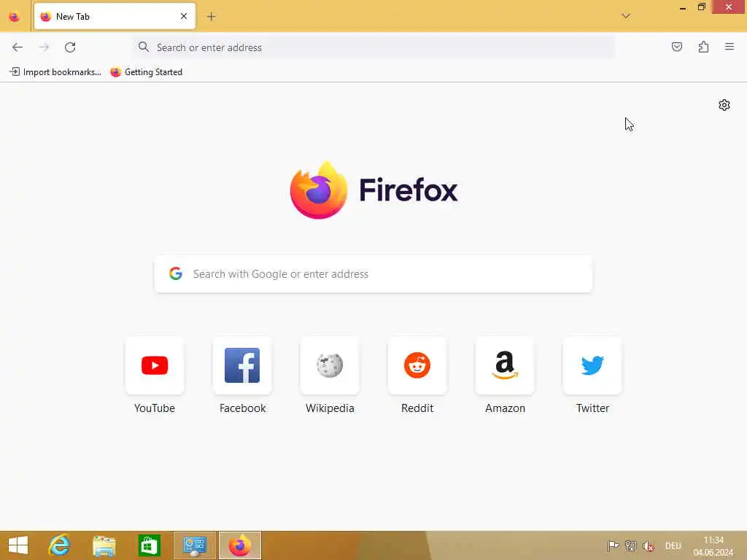Reload the page with the refresh icon
This screenshot has width=747, height=560.
click(x=70, y=47)
